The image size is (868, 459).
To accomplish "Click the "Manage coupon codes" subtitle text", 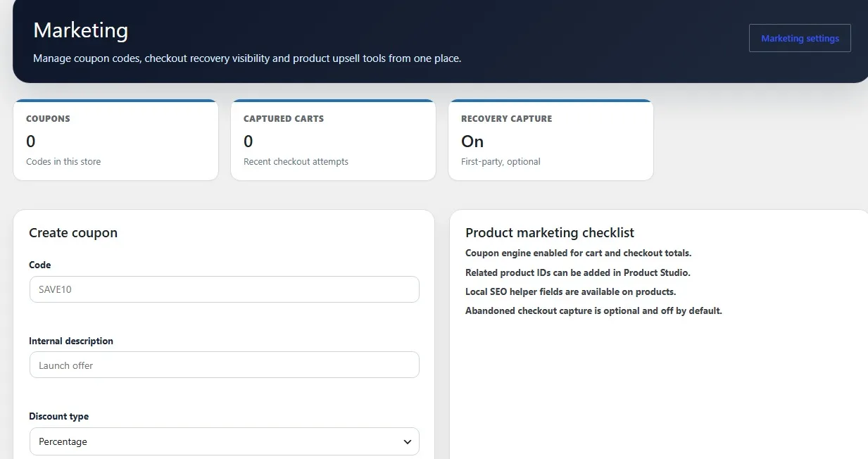I will [247, 58].
